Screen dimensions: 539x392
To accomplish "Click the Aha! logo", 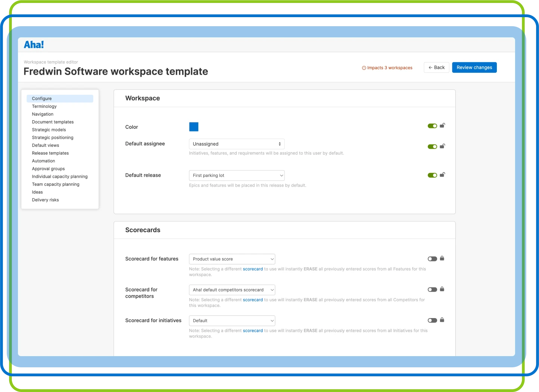I will coord(34,45).
